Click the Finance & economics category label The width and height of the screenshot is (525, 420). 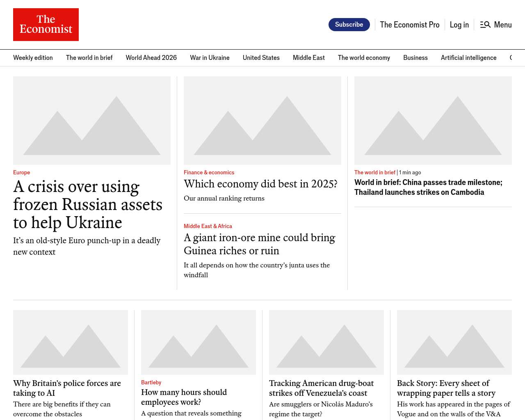click(x=209, y=173)
